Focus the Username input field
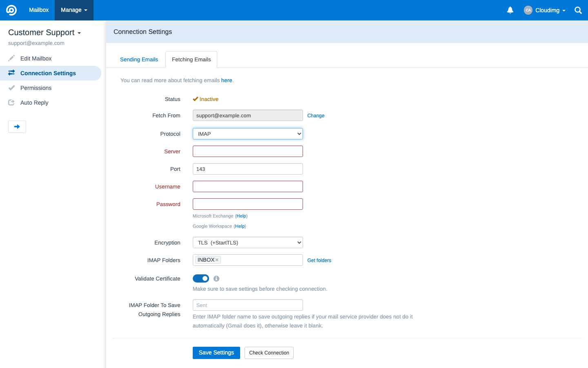The image size is (588, 368). click(248, 186)
